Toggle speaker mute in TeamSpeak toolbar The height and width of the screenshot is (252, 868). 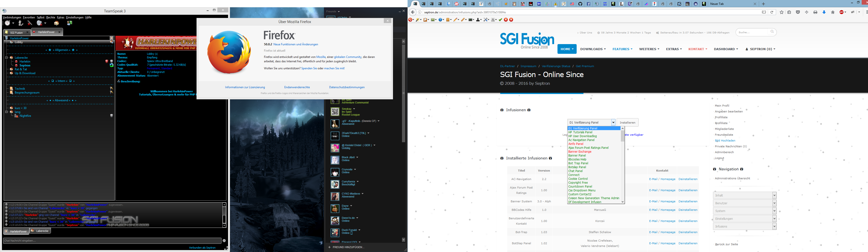[x=40, y=23]
